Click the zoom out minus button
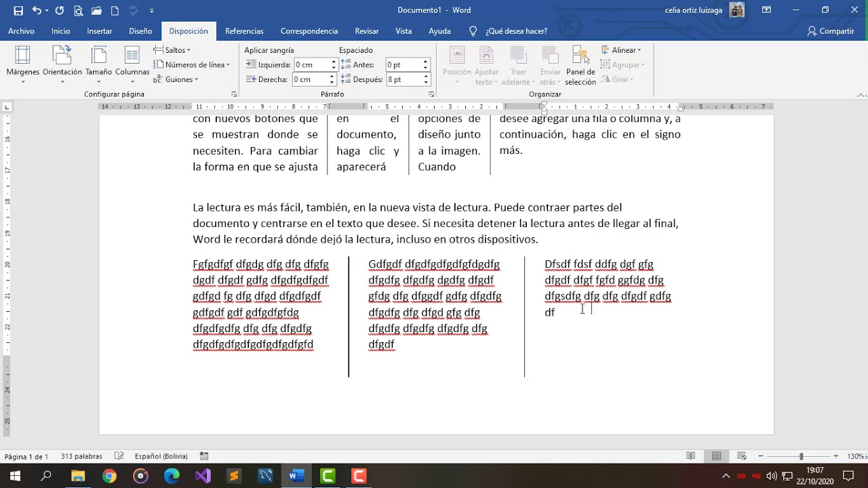This screenshot has height=488, width=868. coord(761,457)
